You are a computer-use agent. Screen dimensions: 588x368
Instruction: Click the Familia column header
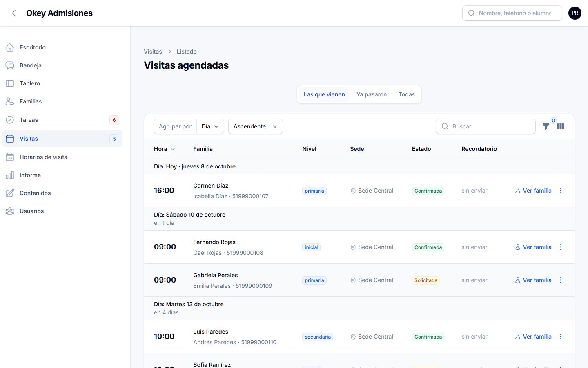coord(203,149)
